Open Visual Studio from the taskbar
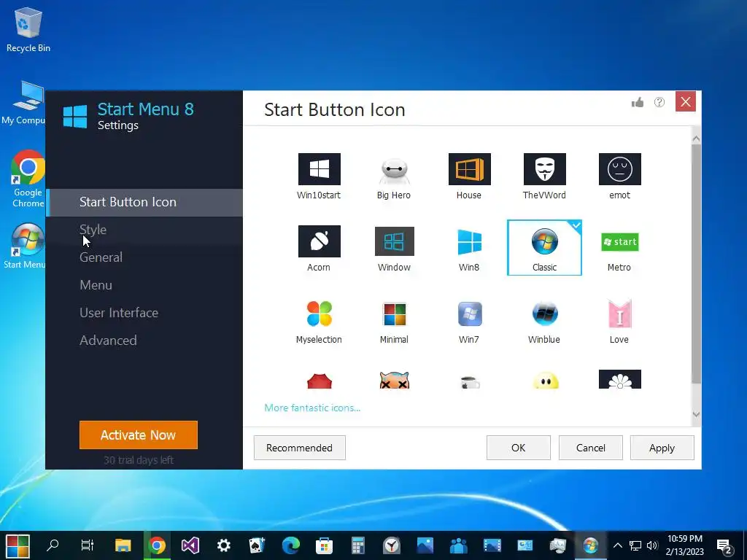Screen dimensions: 747x560 (x=190, y=545)
